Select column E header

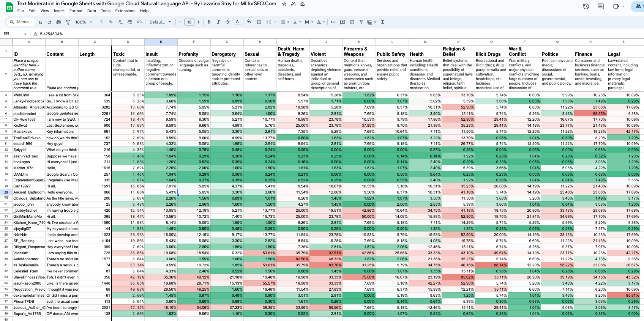click(161, 42)
